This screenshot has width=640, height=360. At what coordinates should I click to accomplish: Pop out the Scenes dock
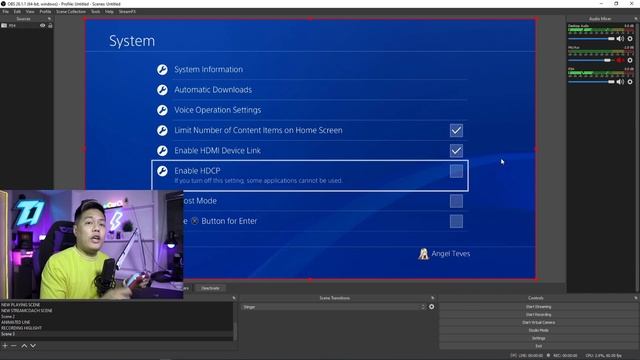point(234,298)
